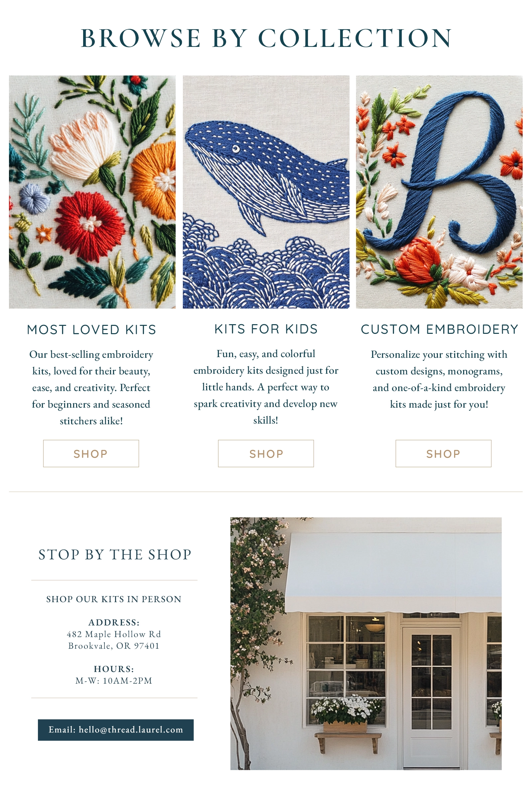Image resolution: width=532 pixels, height=798 pixels.
Task: Click the Fun, easy, and colorful description
Action: tap(266, 387)
